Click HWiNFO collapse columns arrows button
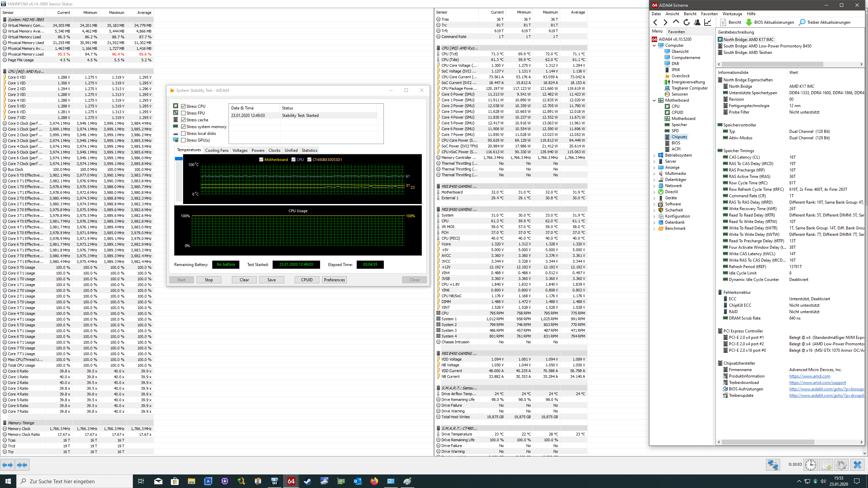The width and height of the screenshot is (868, 488). [x=22, y=465]
